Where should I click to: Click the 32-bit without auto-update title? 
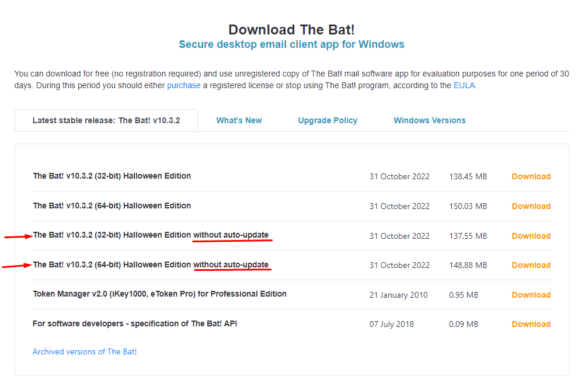tap(151, 235)
